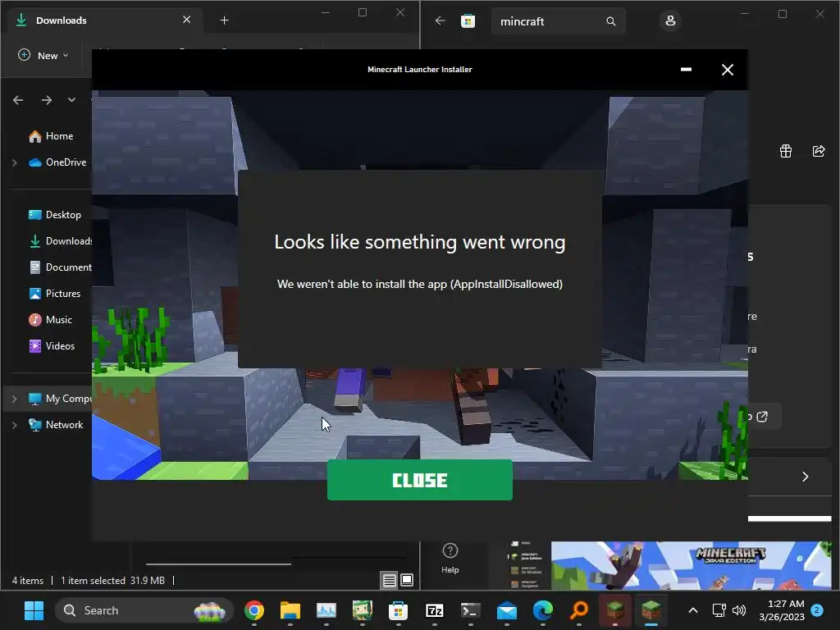Open the Minecraft Java Edition screenshot thumbnail
Image resolution: width=840 pixels, height=630 pixels.
point(691,566)
